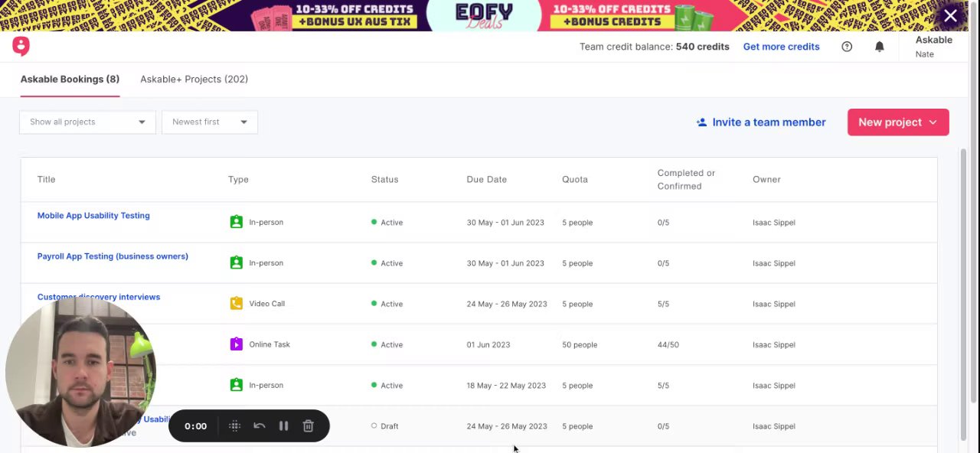Screen dimensions: 980x453
Task: Open Mobile App Usability Testing project
Action: 93,216
